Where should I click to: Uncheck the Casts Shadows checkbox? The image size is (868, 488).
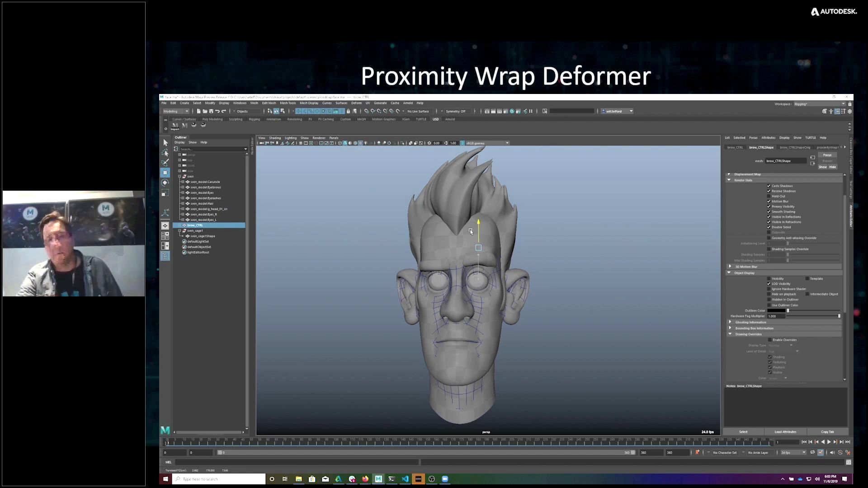point(769,186)
